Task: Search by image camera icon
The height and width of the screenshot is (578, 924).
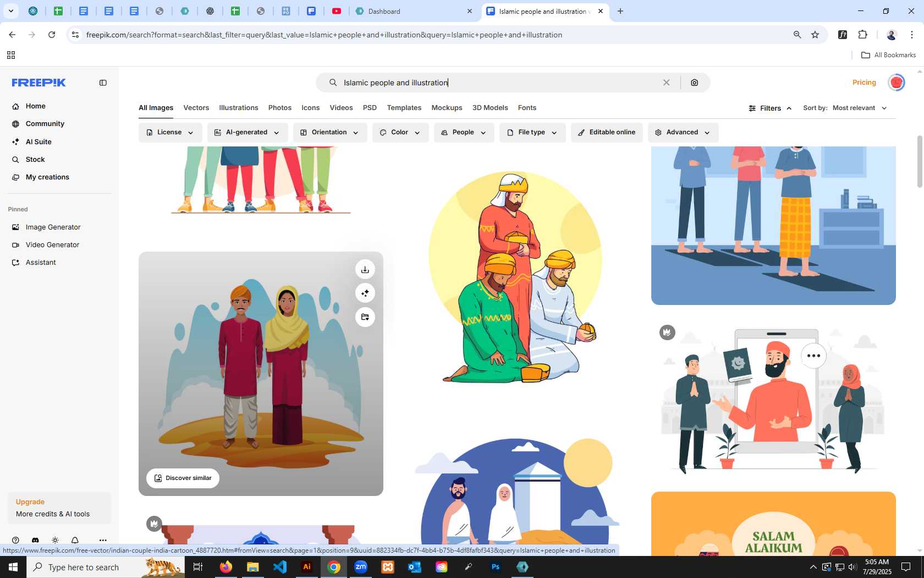Action: click(x=695, y=83)
